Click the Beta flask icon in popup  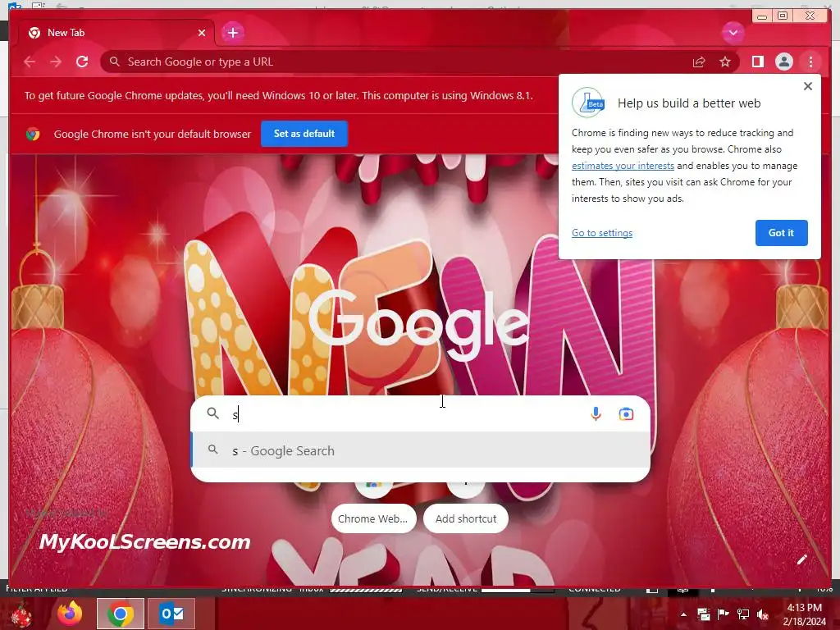pos(588,103)
